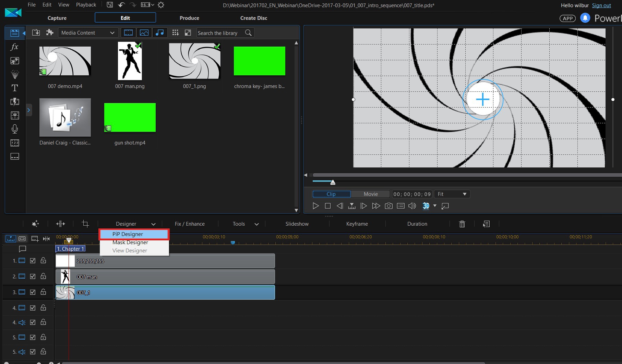Select the 007 man.png thumbnail
622x364 pixels.
[x=130, y=61]
